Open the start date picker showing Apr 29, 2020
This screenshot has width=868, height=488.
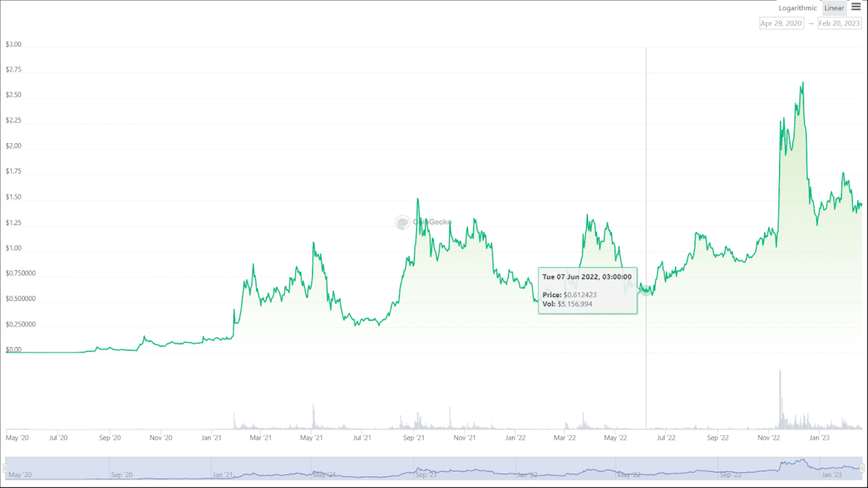pos(781,22)
